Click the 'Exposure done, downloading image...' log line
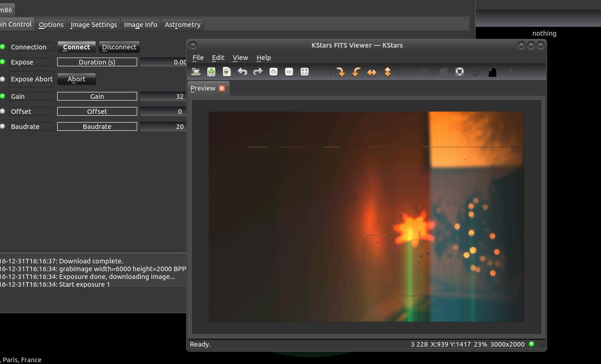Viewport: 601px width, 364px height. coord(87,277)
